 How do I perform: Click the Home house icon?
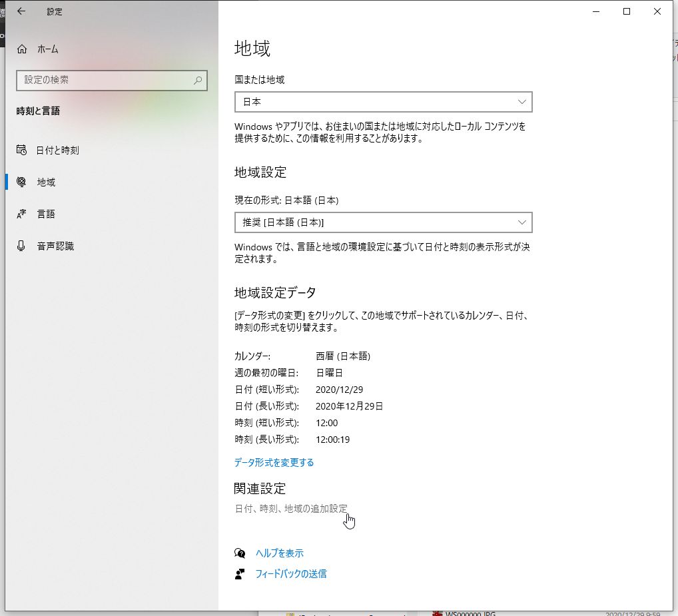click(21, 49)
